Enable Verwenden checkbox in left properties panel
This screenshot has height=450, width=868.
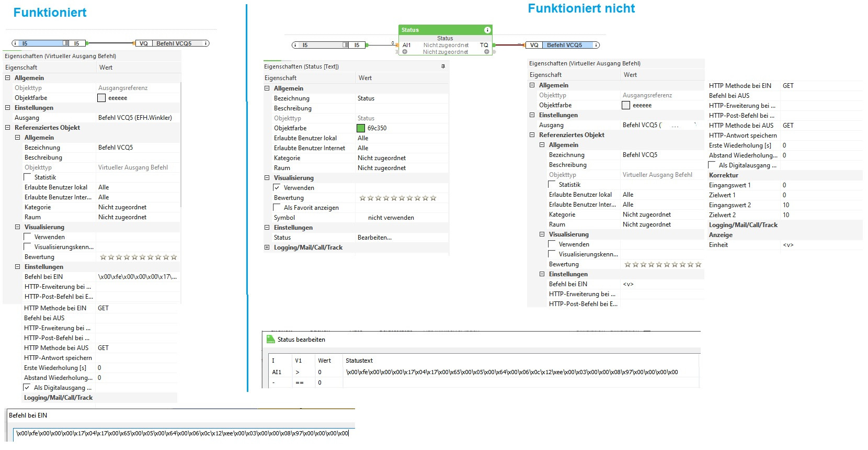coord(28,237)
